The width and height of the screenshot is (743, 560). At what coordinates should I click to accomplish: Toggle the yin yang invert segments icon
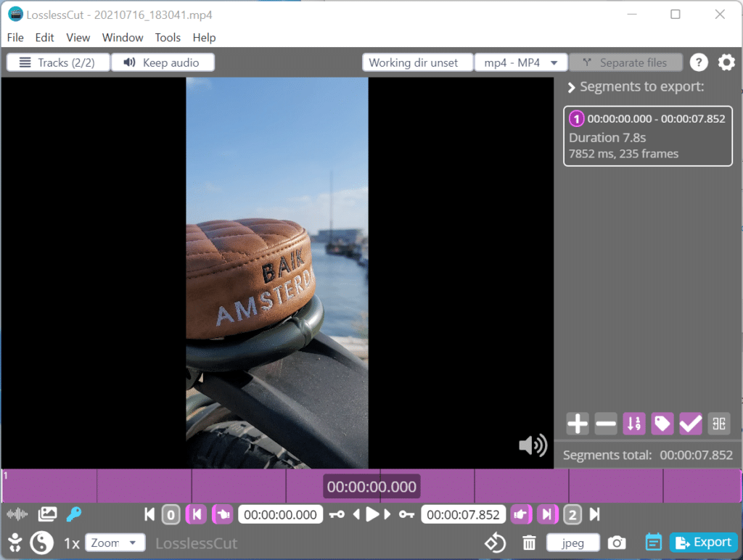point(41,543)
